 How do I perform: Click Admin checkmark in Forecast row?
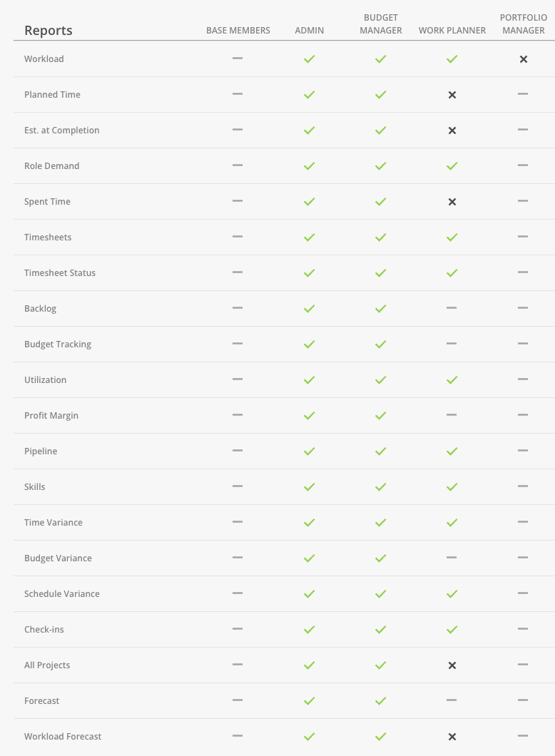(x=309, y=701)
